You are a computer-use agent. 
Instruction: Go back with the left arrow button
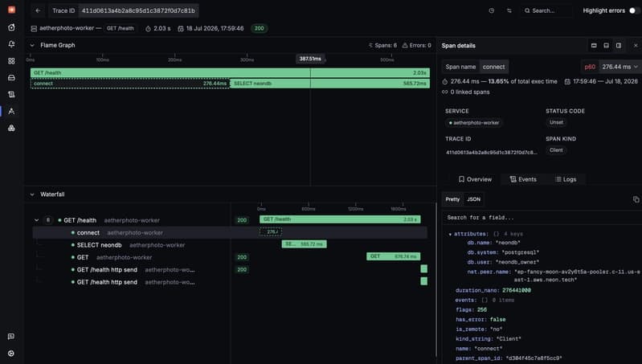click(38, 10)
